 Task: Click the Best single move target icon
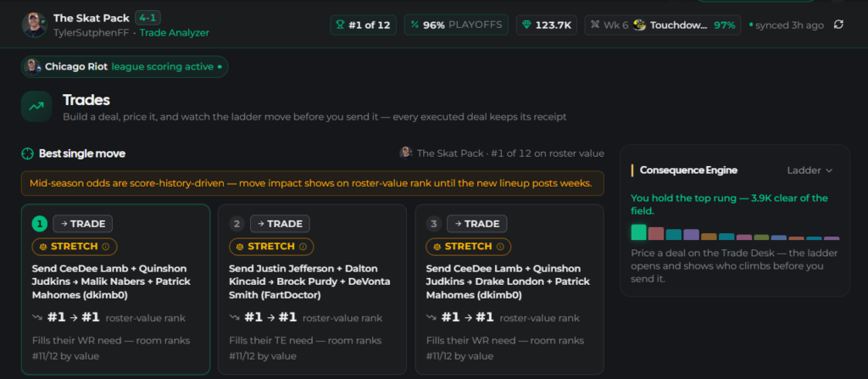click(28, 153)
